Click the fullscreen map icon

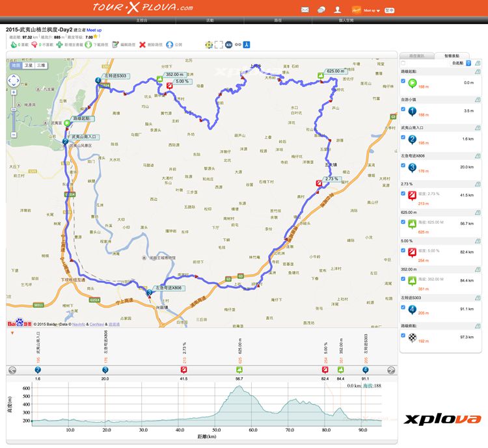tap(219, 45)
